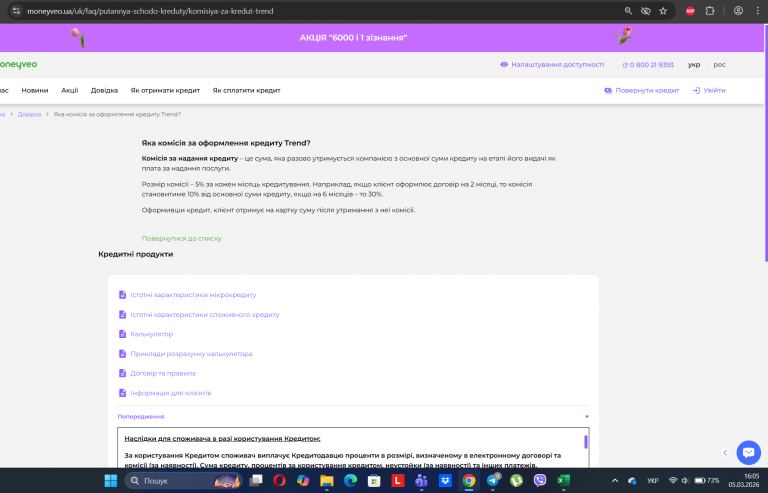Click Повернути кредит link
Viewport: 768px width, 493px height.
(642, 90)
